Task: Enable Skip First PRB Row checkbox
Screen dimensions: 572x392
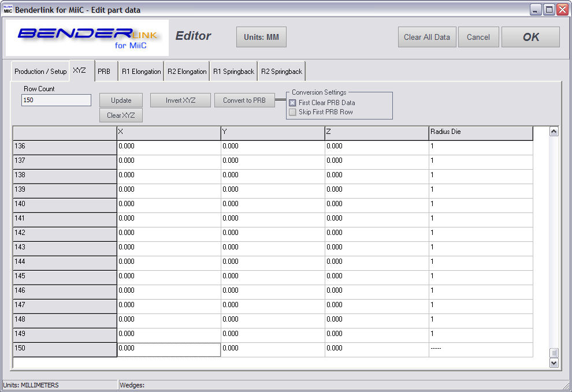Action: click(x=292, y=112)
